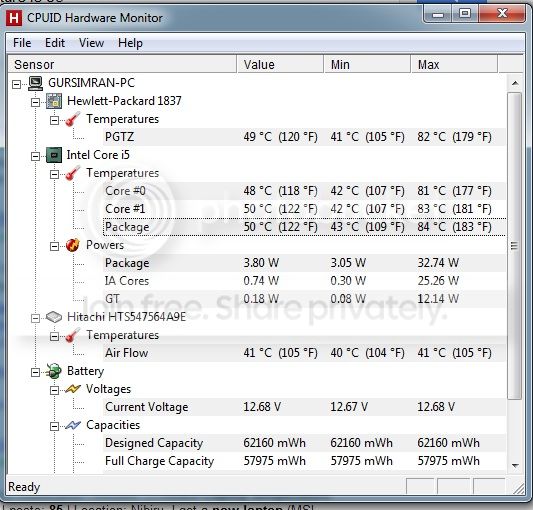This screenshot has width=533, height=510.
Task: Click the Value column header
Action: [280, 64]
